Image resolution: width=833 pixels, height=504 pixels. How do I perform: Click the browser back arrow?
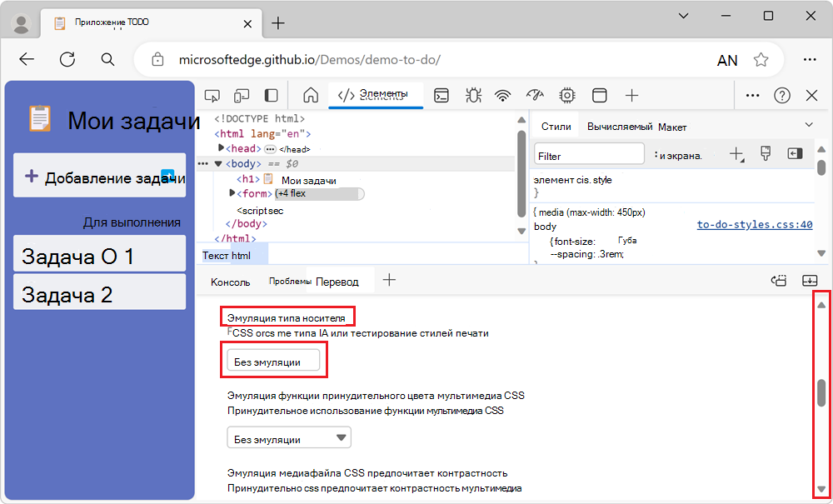(27, 59)
